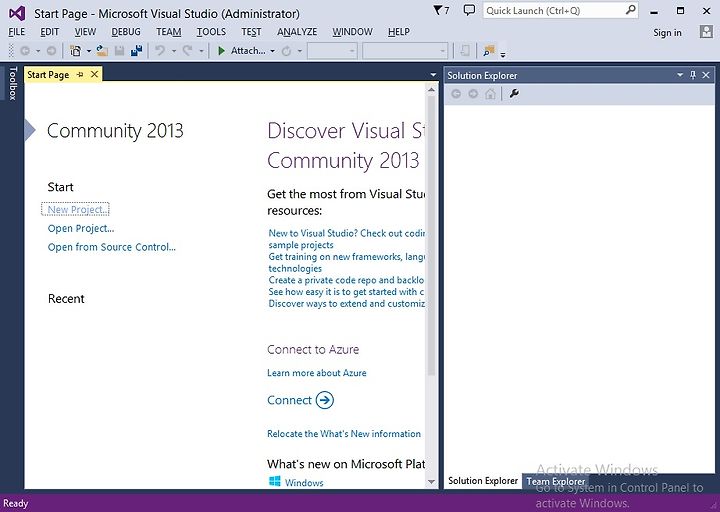The height and width of the screenshot is (512, 720).
Task: Open the toolbar options overflow arrow
Action: (x=503, y=55)
